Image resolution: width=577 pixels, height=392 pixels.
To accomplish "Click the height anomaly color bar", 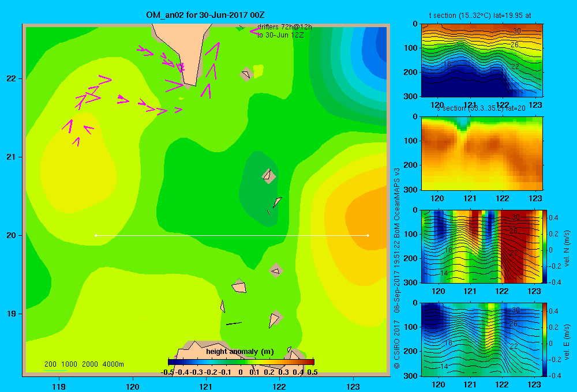I will pos(241,362).
